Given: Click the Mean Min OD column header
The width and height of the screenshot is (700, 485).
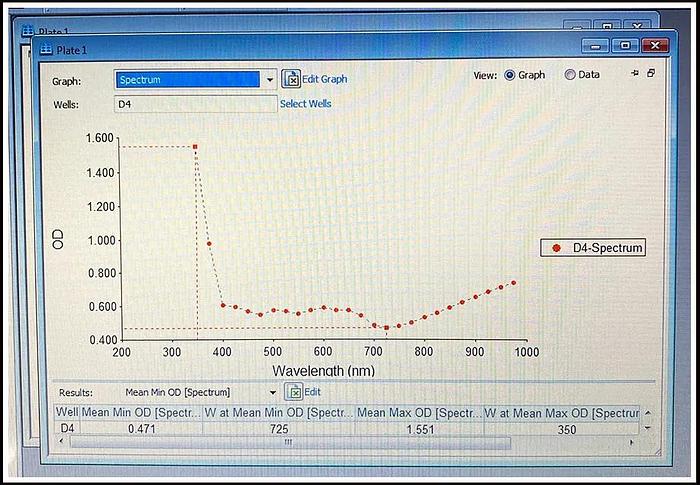Looking at the screenshot, I should click(x=141, y=413).
